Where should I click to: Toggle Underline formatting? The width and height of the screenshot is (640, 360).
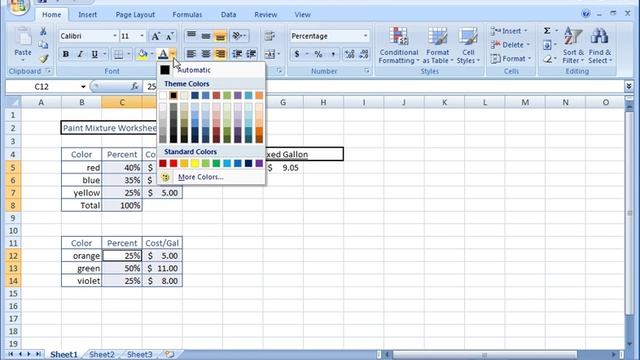[95, 54]
